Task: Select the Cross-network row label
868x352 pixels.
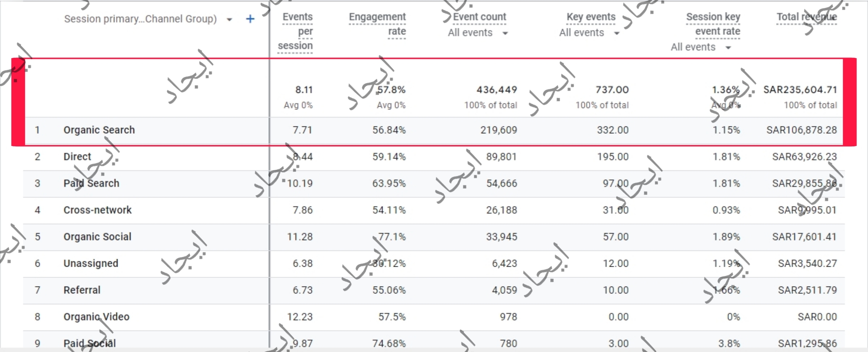Action: coord(98,210)
